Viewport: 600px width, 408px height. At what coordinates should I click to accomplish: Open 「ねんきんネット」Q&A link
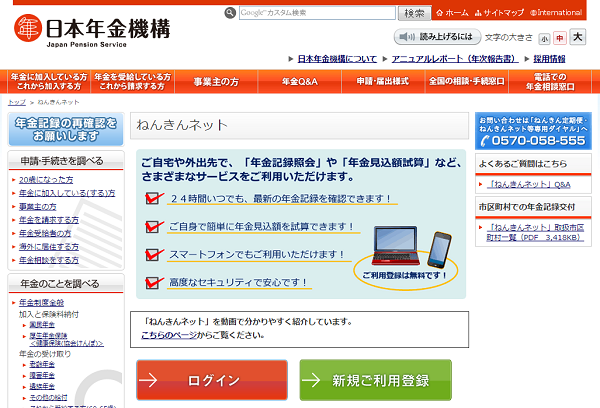tap(529, 185)
